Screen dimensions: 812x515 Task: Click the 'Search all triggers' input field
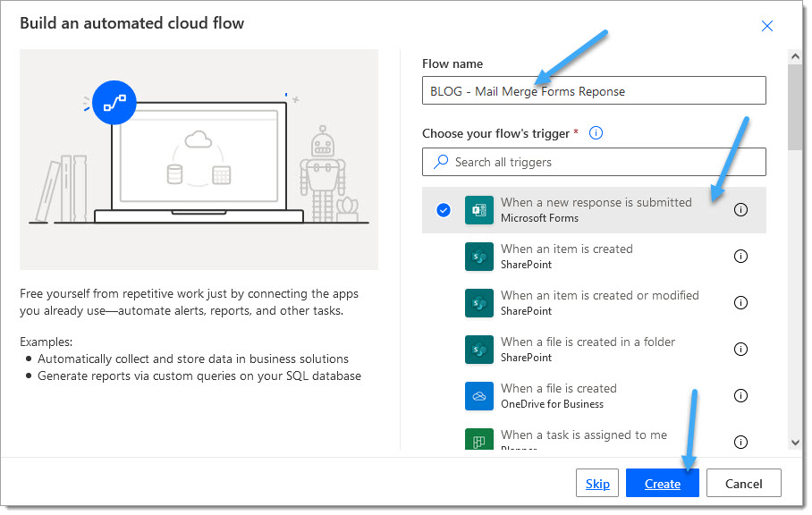594,162
